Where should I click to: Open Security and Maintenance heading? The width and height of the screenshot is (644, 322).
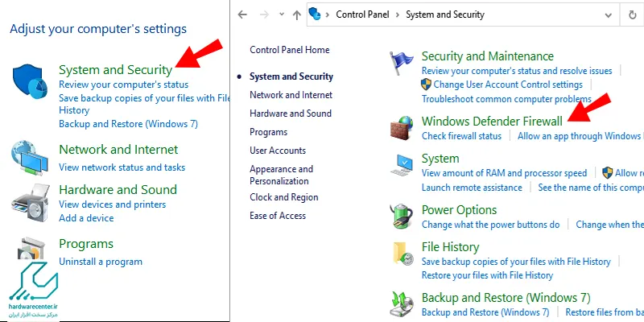click(488, 56)
